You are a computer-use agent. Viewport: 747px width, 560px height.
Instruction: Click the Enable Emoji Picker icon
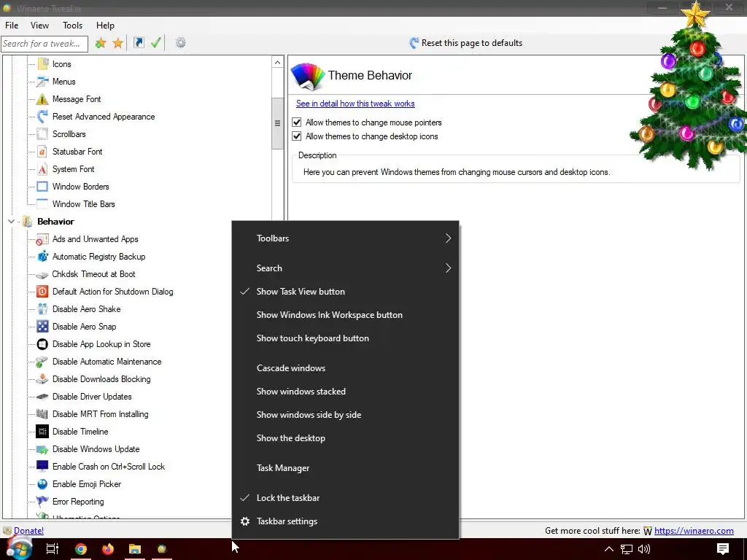42,484
